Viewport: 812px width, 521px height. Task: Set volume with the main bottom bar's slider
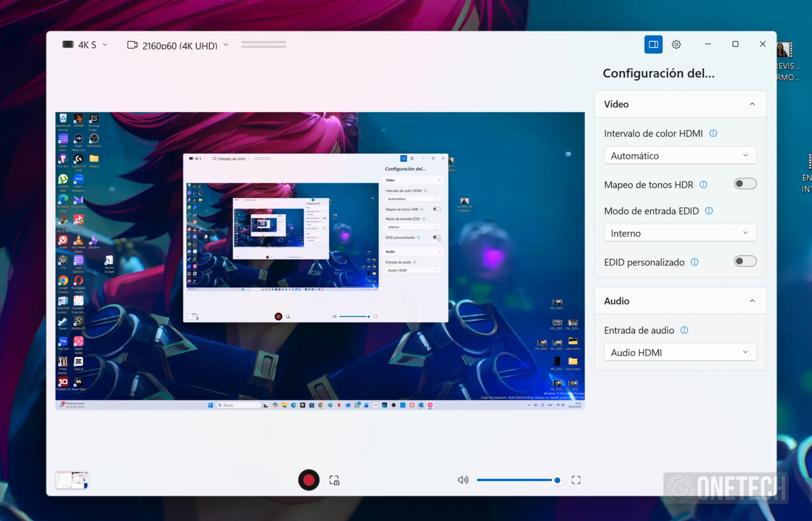point(519,480)
